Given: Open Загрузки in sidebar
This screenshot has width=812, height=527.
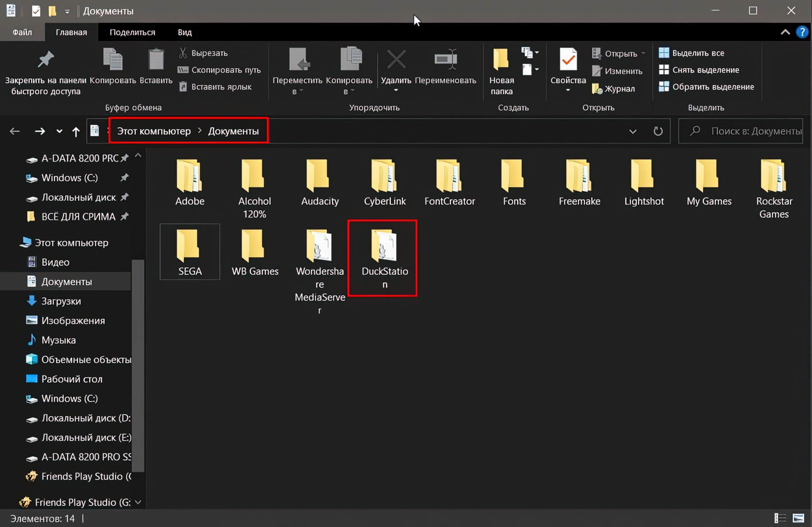Looking at the screenshot, I should click(x=61, y=301).
